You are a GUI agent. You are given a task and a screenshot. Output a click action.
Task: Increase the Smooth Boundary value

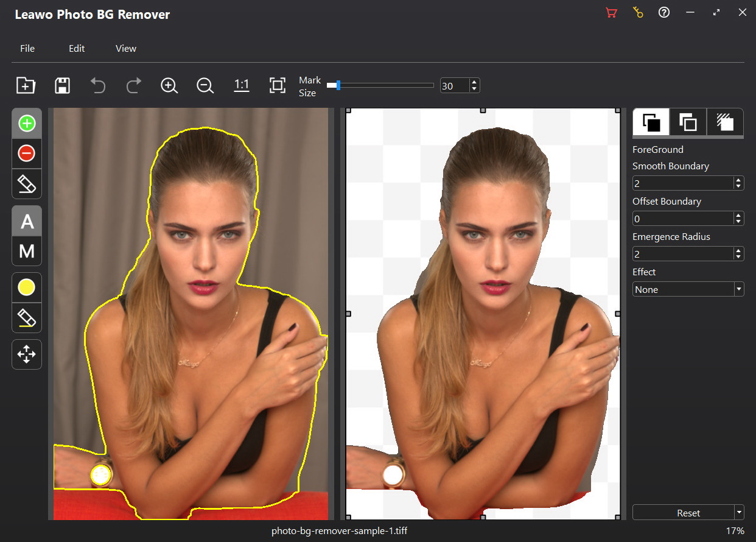coord(739,180)
